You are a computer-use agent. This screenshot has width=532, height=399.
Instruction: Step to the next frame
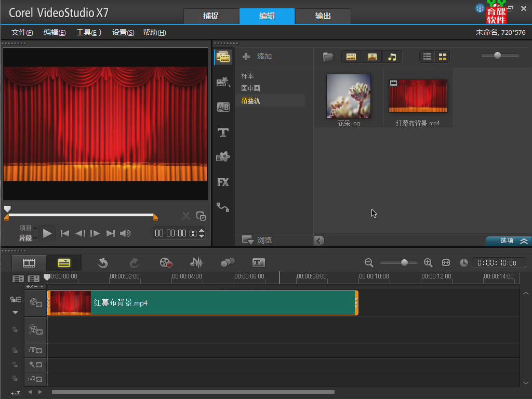[x=95, y=233]
